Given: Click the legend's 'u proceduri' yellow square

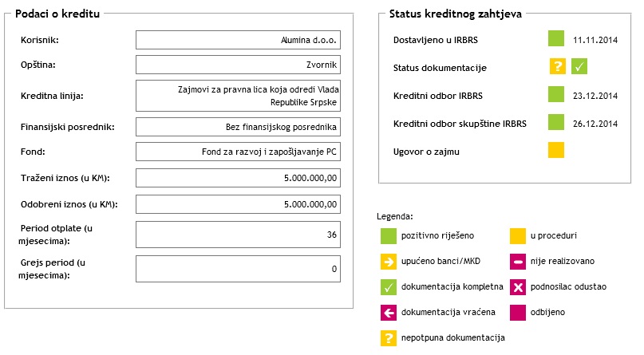Looking at the screenshot, I should point(518,235).
